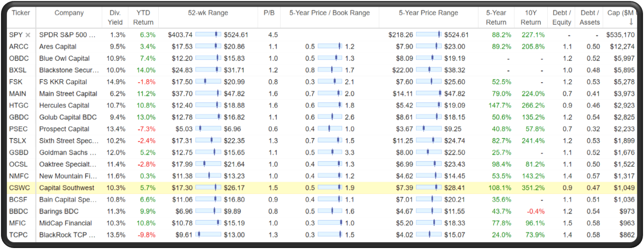Sort by P/B column header

[269, 13]
